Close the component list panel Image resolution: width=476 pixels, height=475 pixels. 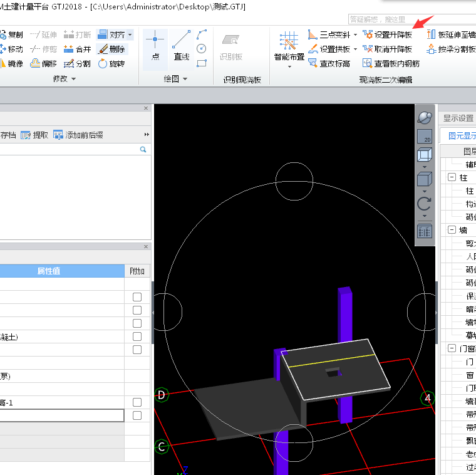tap(146, 108)
